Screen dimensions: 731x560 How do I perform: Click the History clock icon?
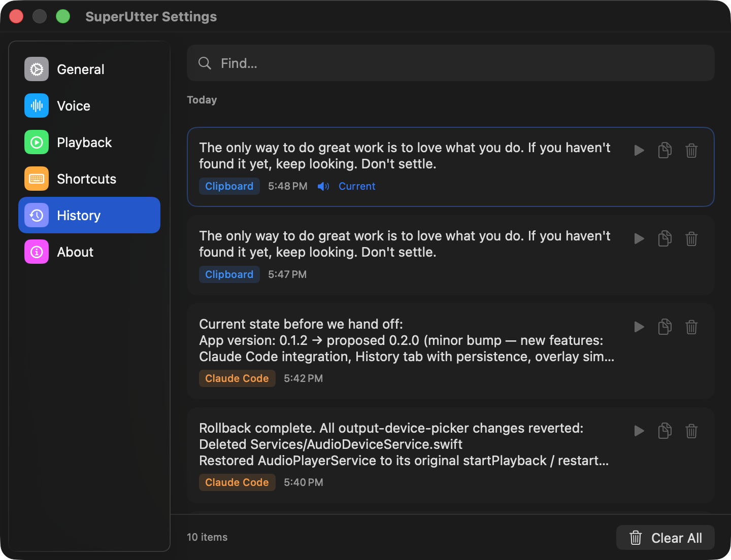pos(37,215)
